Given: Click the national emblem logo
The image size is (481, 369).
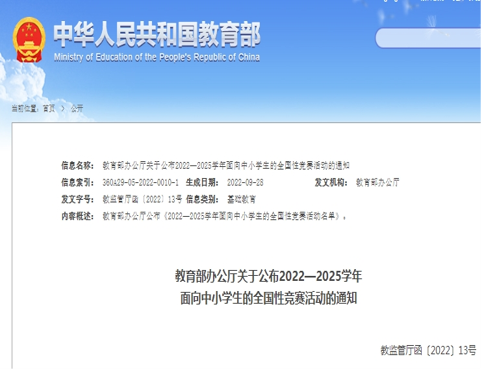Looking at the screenshot, I should point(29,40).
